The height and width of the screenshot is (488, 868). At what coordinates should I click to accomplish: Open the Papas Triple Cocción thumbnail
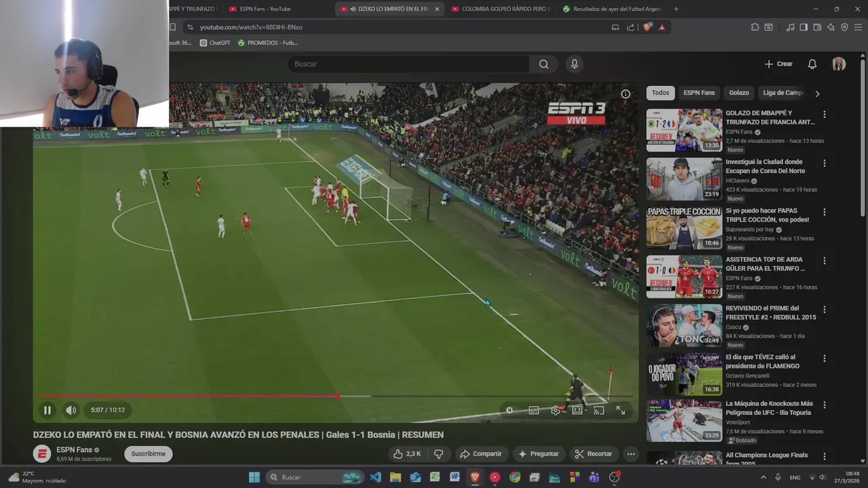[x=684, y=228]
